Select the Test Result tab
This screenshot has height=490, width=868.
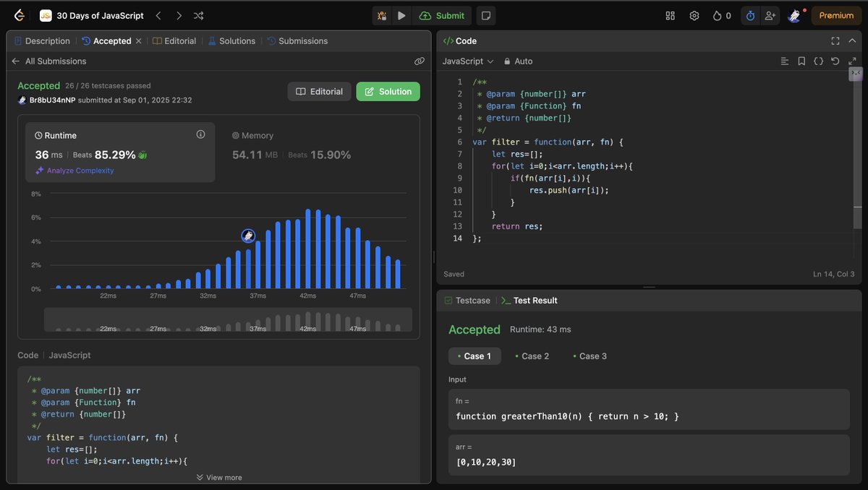click(529, 301)
